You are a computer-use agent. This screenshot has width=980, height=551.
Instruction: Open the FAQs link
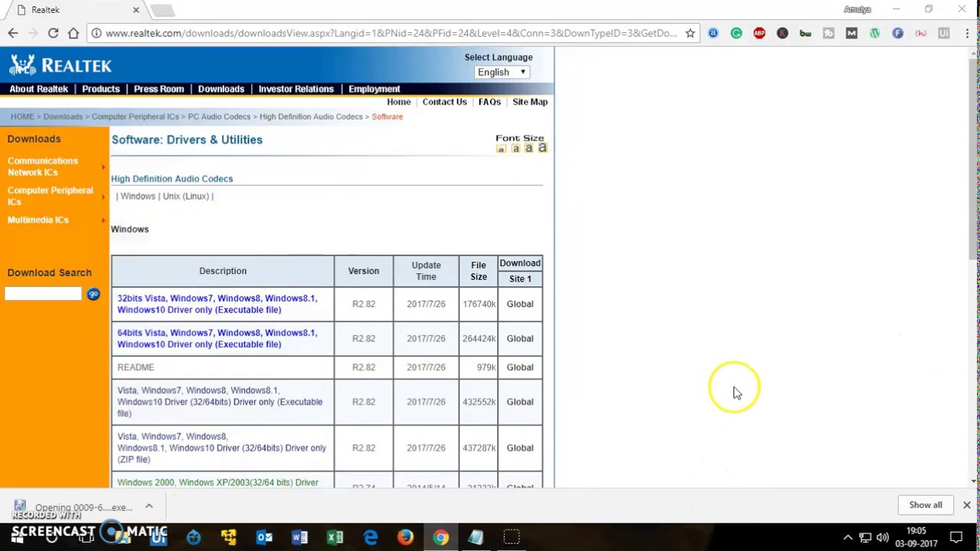tap(489, 102)
